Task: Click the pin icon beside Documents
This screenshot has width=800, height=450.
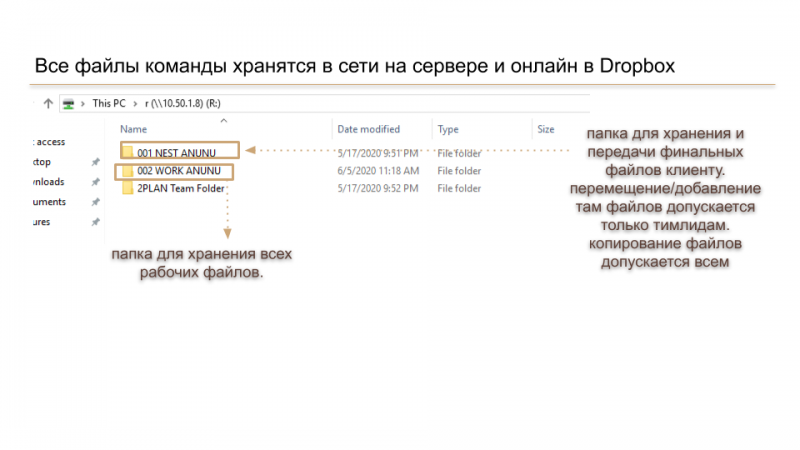Action: point(95,202)
